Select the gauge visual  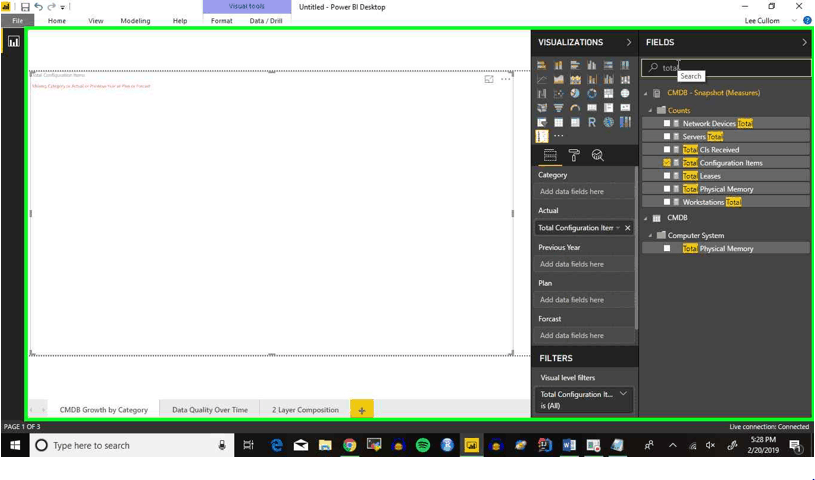[x=575, y=108]
